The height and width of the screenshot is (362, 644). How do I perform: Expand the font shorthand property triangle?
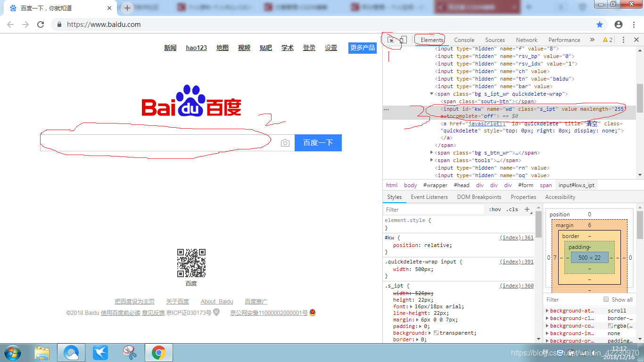411,306
